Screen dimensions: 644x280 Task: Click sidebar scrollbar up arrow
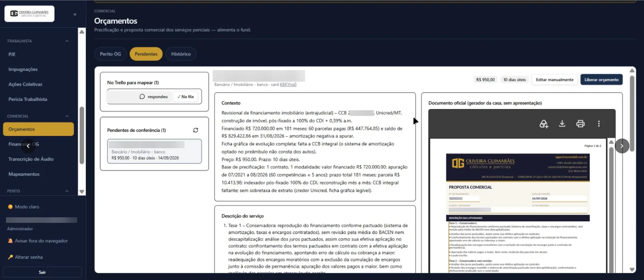pyautogui.click(x=82, y=31)
